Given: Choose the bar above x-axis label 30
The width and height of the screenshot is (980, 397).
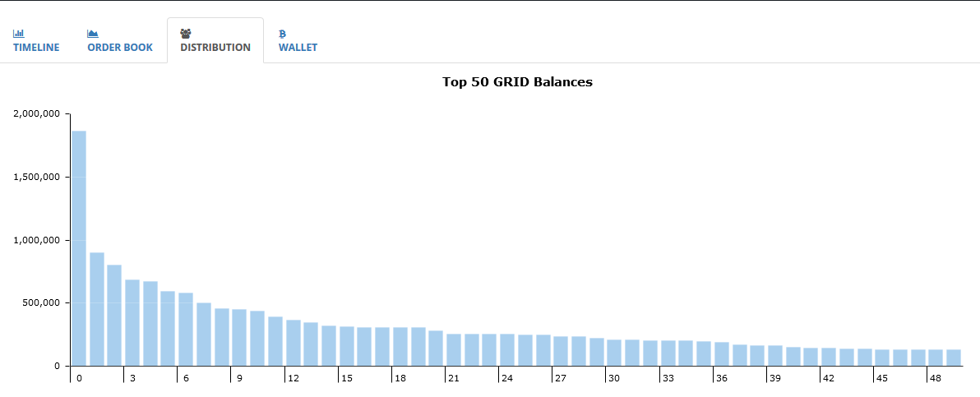Looking at the screenshot, I should [x=614, y=353].
